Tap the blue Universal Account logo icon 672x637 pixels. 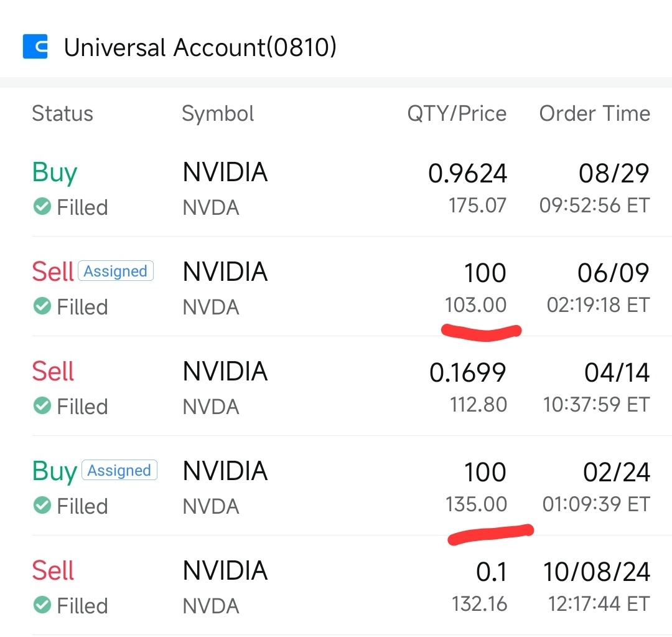tap(35, 46)
